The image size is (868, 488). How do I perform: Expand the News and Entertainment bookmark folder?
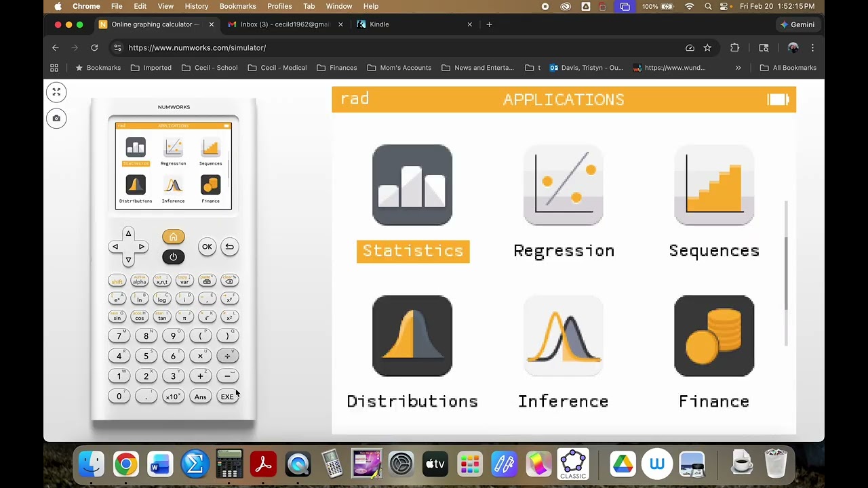click(477, 68)
